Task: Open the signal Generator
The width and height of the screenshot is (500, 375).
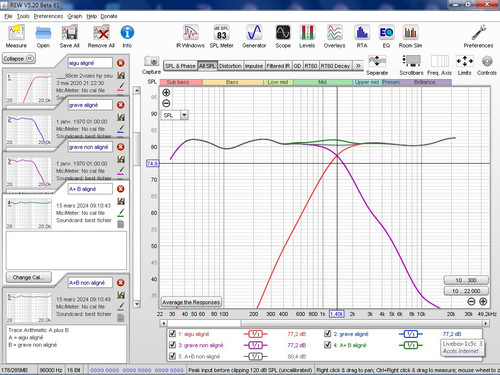Action: 254,36
